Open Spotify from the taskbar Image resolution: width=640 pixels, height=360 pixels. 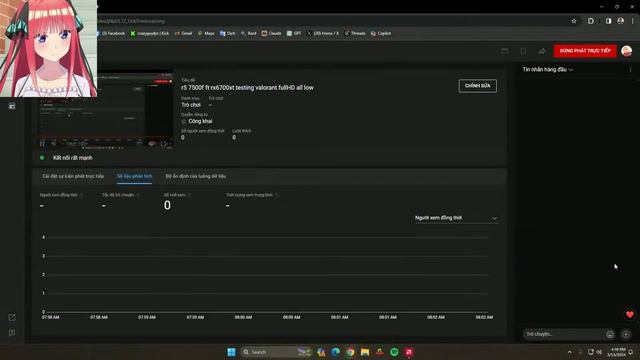(x=394, y=352)
